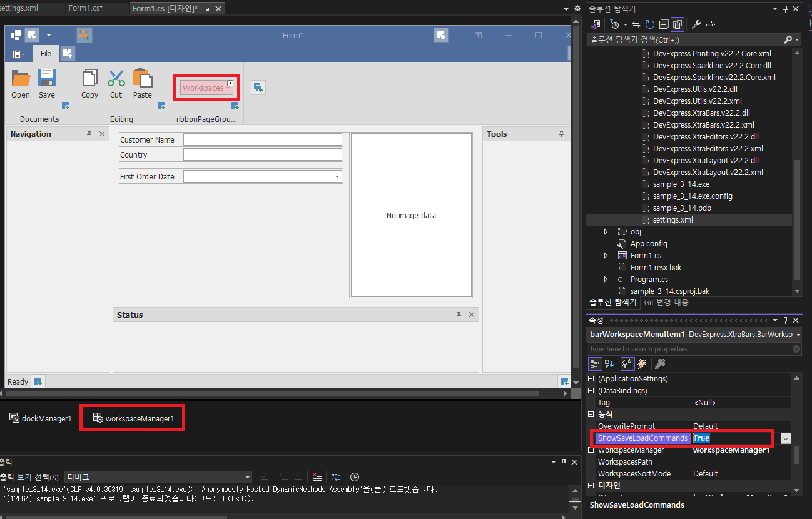Screen dimensions: 812x519
Task: Click Collapse All in Solution Explorer toolbar
Action: coord(664,24)
